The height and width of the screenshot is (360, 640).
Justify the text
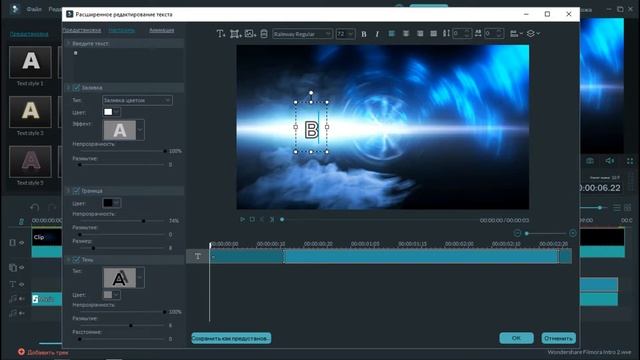click(433, 33)
